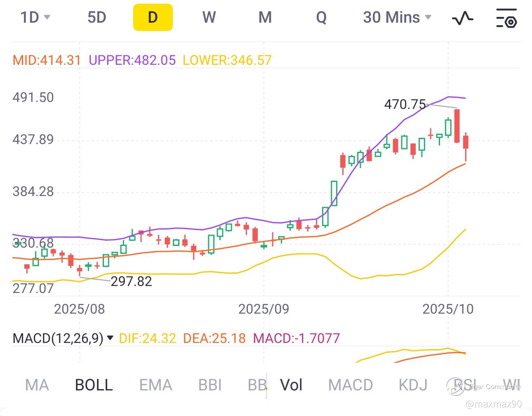Switch to the W weekly tab
The width and height of the screenshot is (532, 416).
point(209,18)
